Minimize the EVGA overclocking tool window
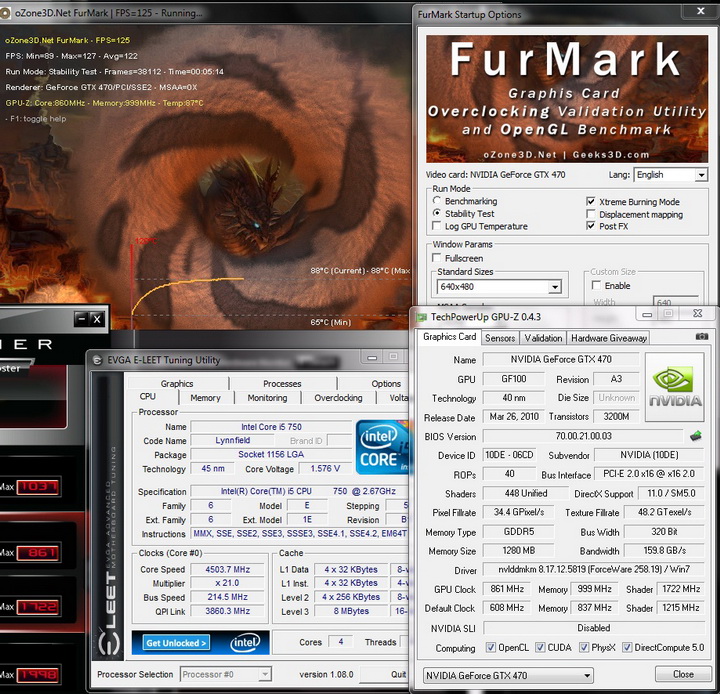 point(81,318)
